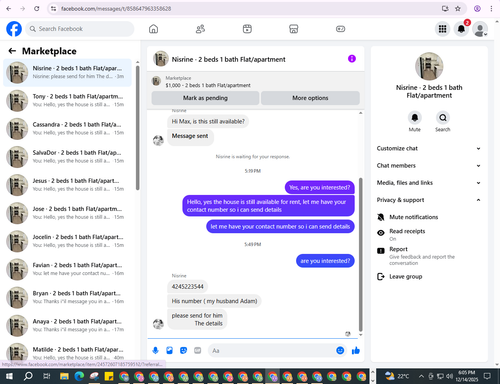Screen dimensions: 500x384
Task: Expand Media, files and links section
Action: pos(429,183)
